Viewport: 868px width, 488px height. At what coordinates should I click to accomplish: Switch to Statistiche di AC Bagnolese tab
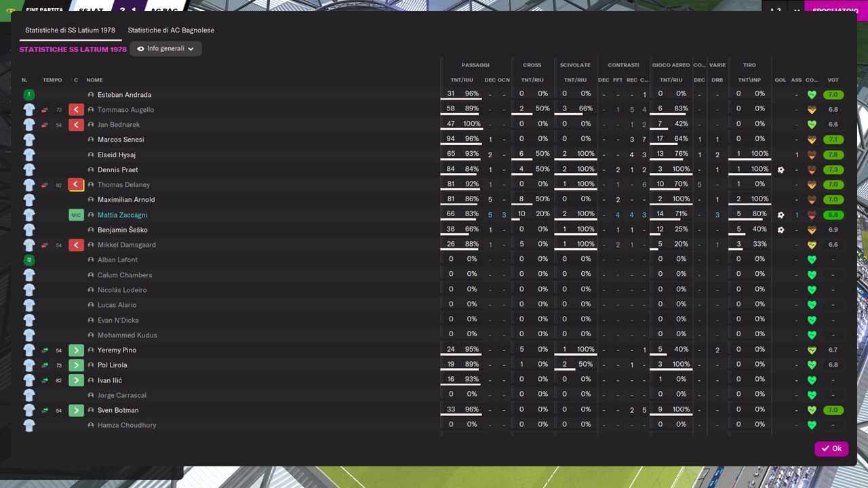tap(171, 30)
